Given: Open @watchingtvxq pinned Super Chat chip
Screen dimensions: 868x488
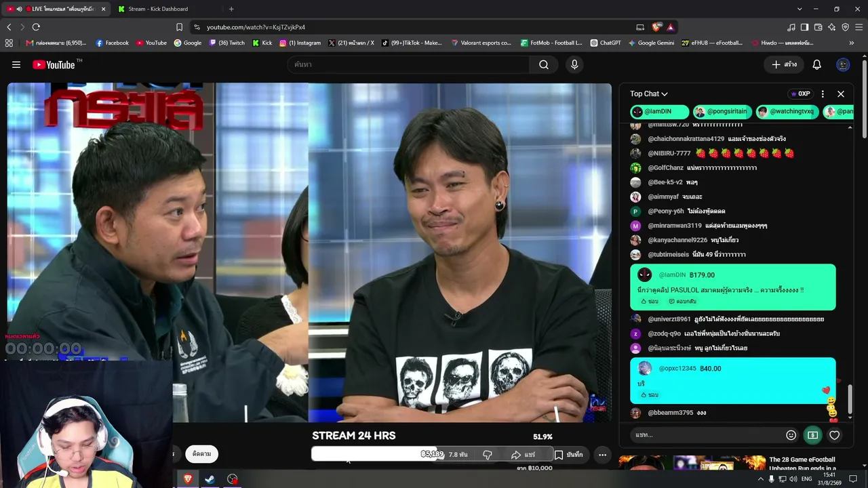Looking at the screenshot, I should point(787,112).
